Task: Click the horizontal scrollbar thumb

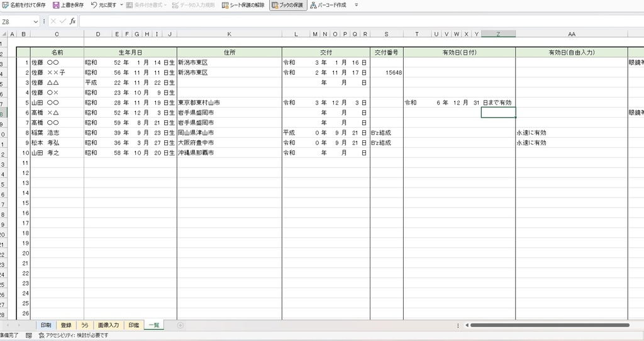Action: 550,325
